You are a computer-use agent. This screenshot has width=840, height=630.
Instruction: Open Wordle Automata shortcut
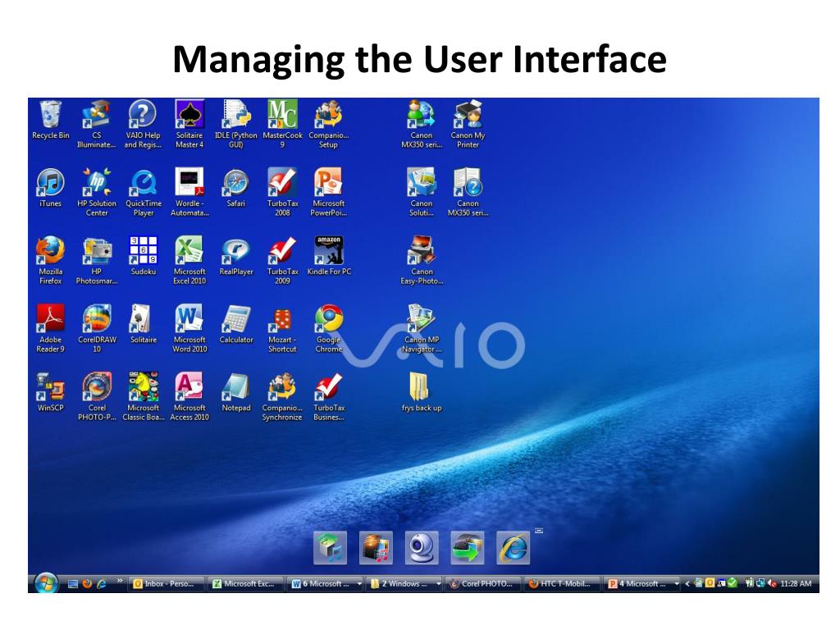tap(189, 192)
